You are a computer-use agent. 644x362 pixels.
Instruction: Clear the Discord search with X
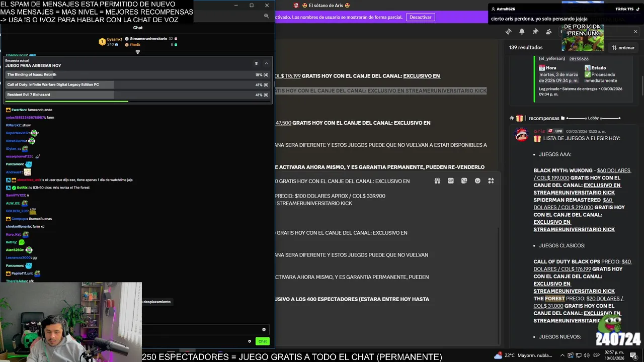click(635, 31)
